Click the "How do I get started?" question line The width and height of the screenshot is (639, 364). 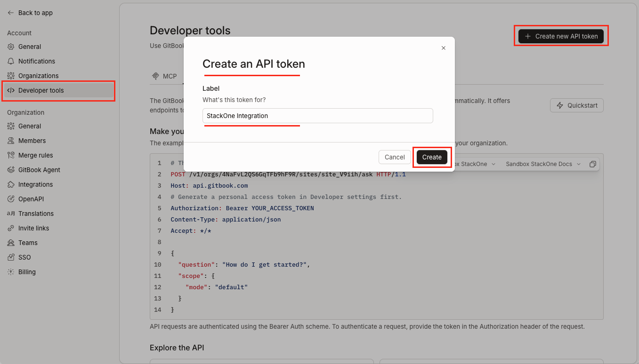point(244,264)
